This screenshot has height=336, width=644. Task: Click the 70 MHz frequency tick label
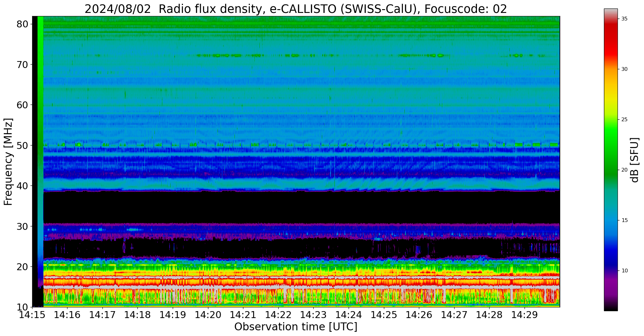(22, 65)
